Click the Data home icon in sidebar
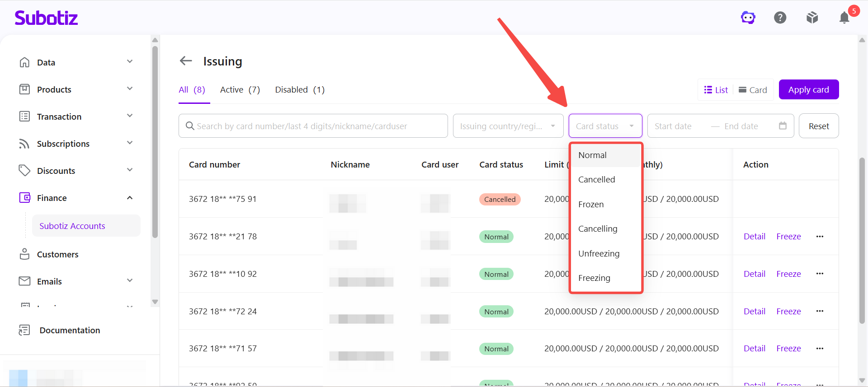The height and width of the screenshot is (387, 868). pos(24,62)
